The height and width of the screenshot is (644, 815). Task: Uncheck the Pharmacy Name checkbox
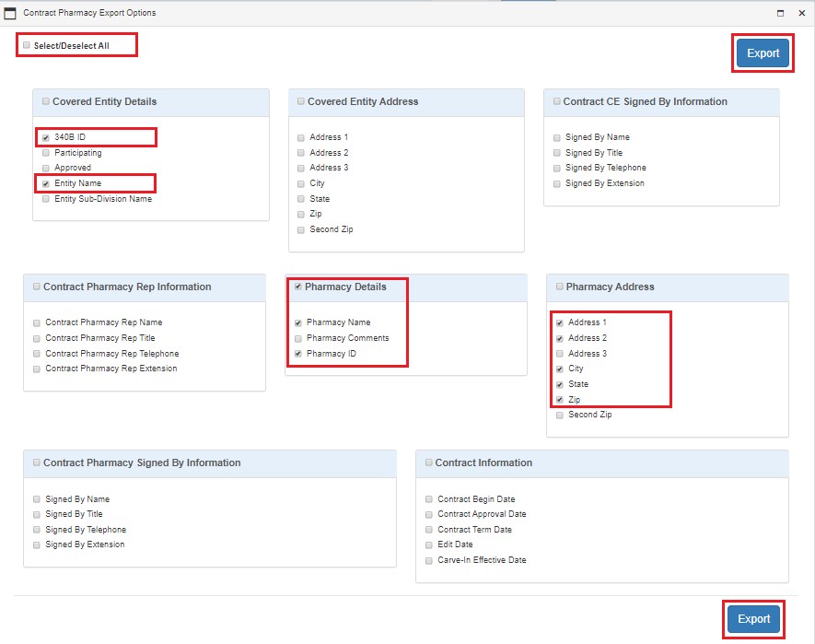[297, 323]
